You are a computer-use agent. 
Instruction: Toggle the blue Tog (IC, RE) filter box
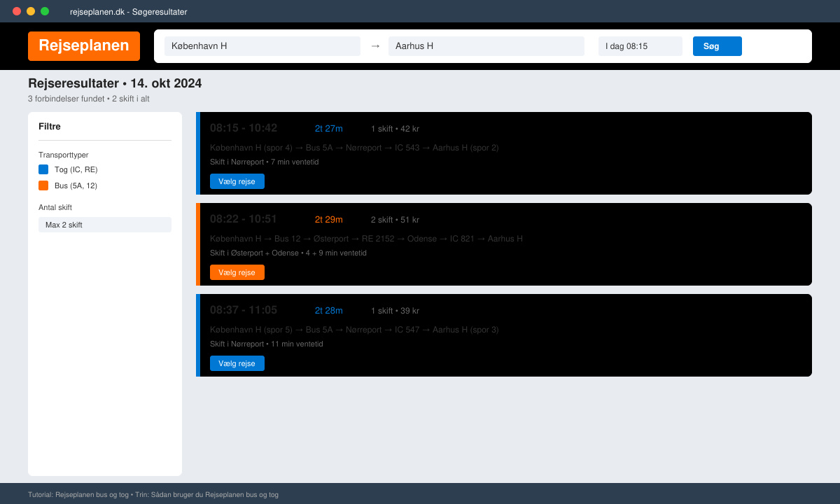[x=43, y=169]
